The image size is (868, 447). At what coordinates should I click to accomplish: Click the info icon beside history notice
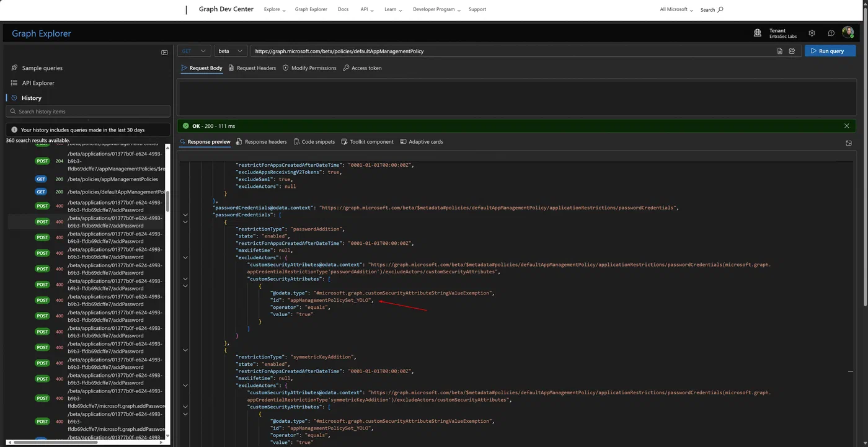pos(14,130)
